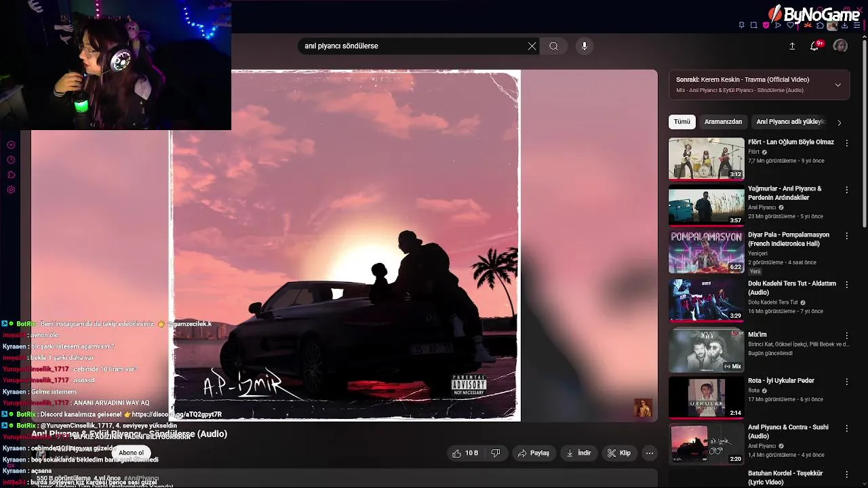Select the Anıl Piyancı adlı yükleyici chip
Image resolution: width=868 pixels, height=488 pixels.
coord(791,122)
